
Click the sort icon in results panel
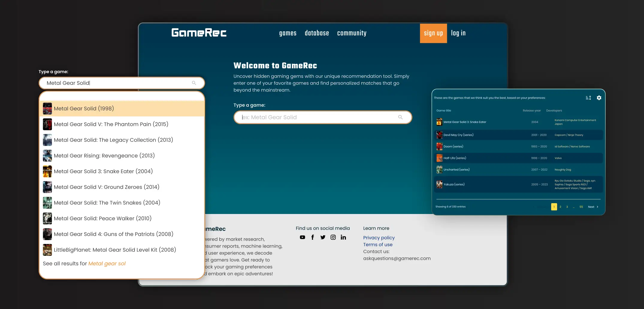coord(588,98)
